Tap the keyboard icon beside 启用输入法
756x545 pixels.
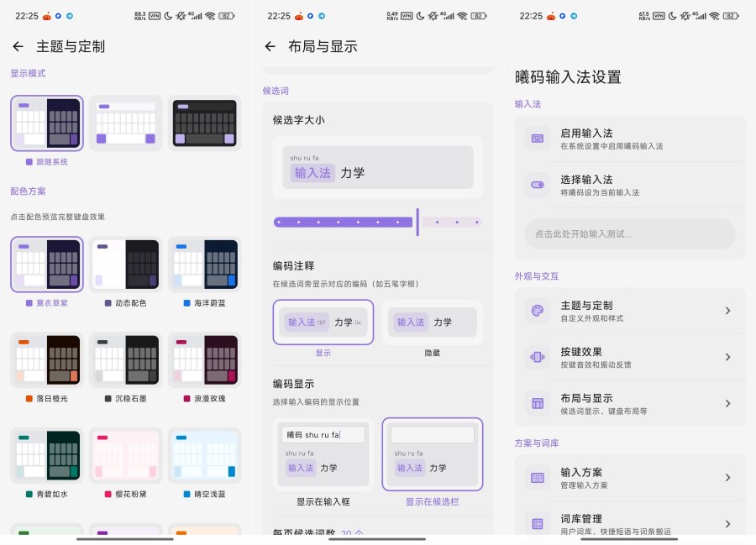click(x=537, y=139)
